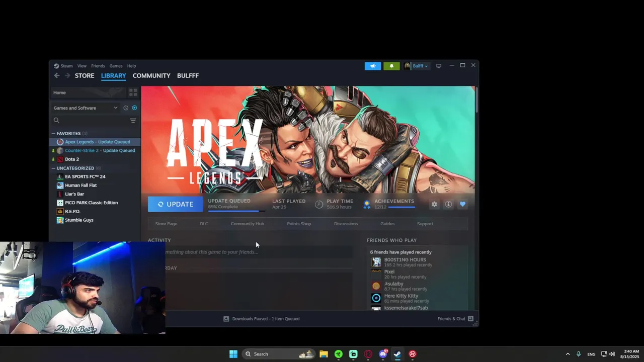This screenshot has height=362, width=644.
Task: Toggle ready-to-play filter icon
Action: click(x=134, y=108)
